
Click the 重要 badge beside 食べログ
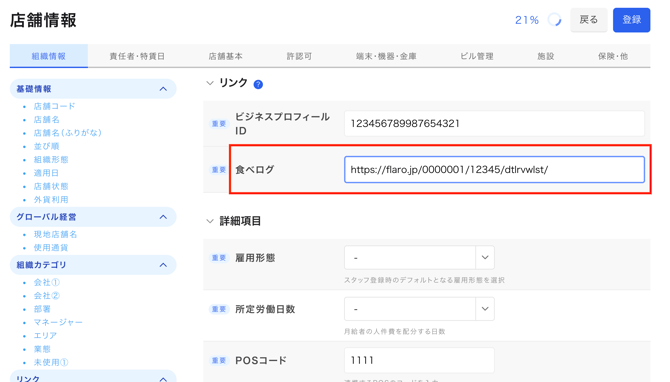click(x=219, y=170)
